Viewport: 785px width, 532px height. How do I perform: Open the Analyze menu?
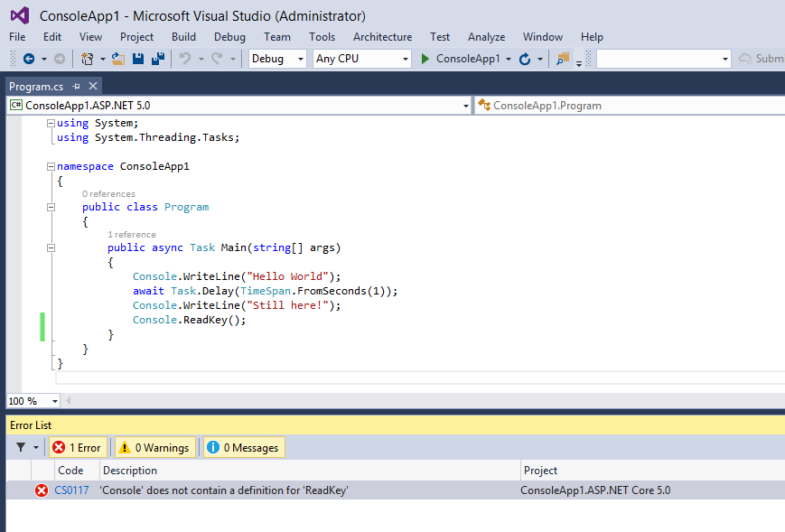coord(486,37)
